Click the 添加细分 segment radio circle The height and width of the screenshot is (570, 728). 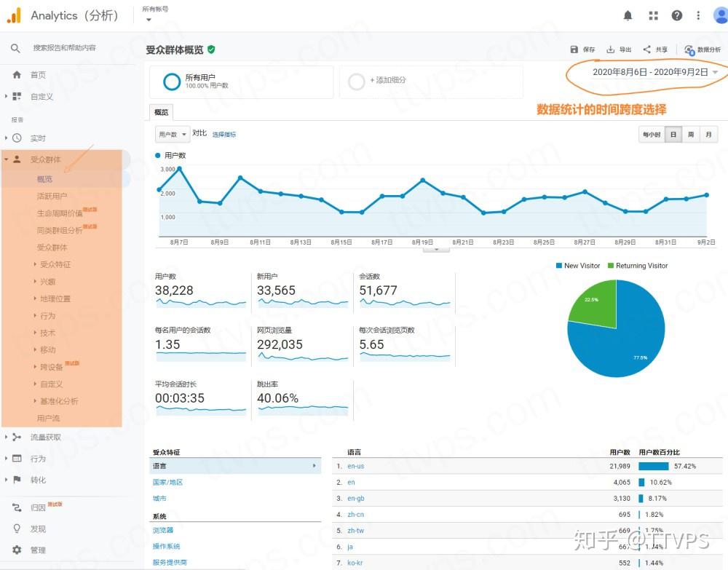(x=355, y=80)
